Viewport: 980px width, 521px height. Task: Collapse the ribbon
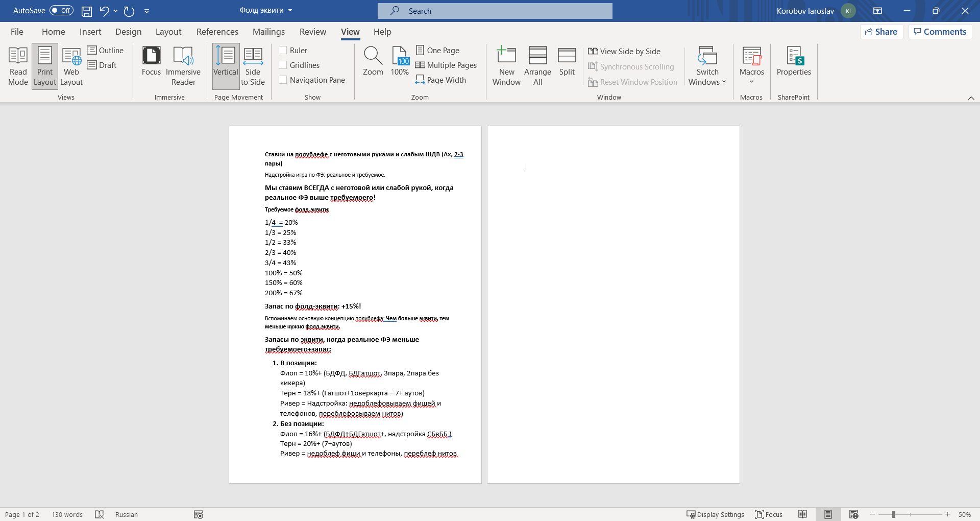click(971, 98)
